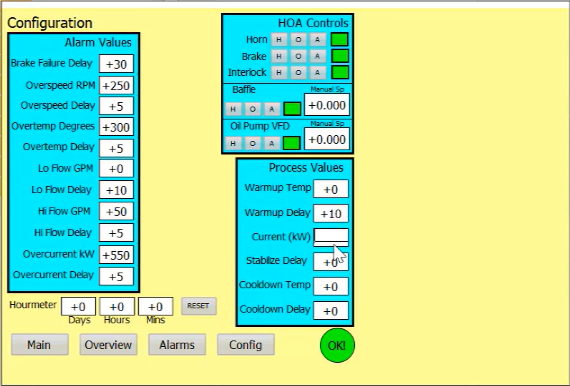The image size is (570, 386).
Task: Edit the Oil Pump VFD Manual Sp field
Action: tap(327, 139)
